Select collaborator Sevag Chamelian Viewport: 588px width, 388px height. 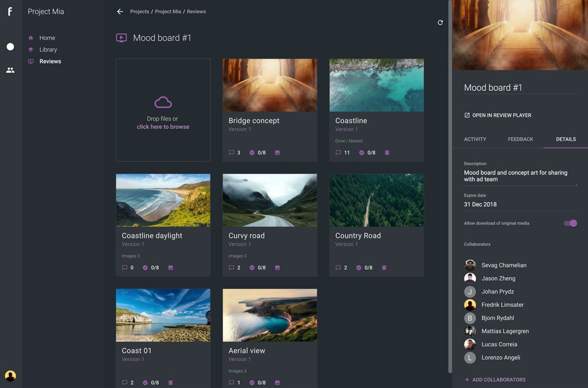495,265
